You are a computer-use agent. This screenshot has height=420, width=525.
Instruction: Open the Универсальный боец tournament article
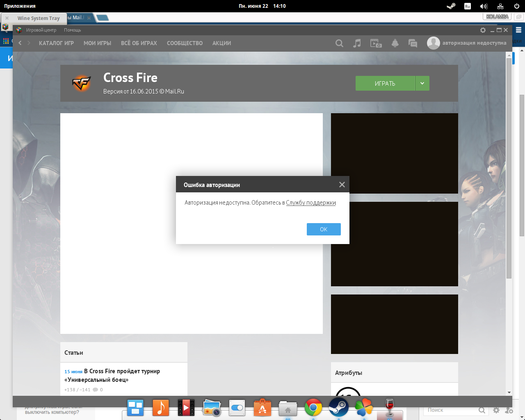pos(112,375)
